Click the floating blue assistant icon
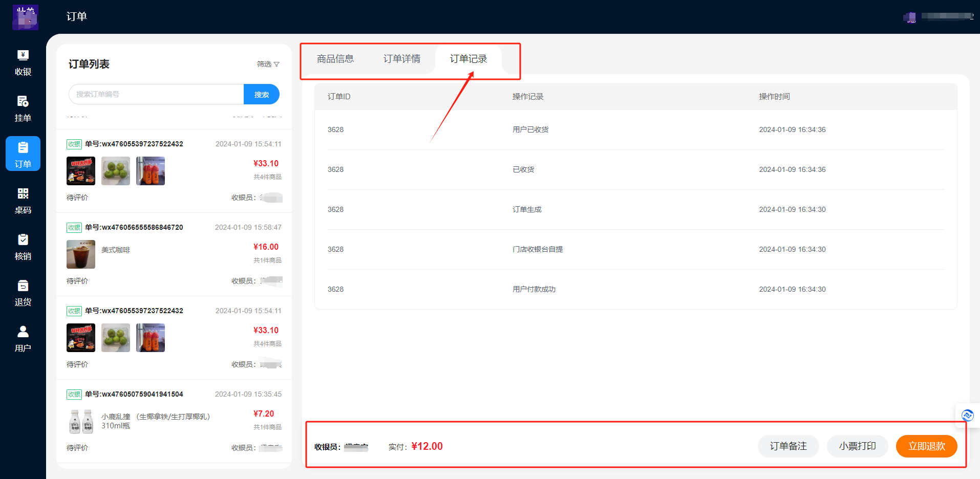The height and width of the screenshot is (479, 980). (967, 415)
